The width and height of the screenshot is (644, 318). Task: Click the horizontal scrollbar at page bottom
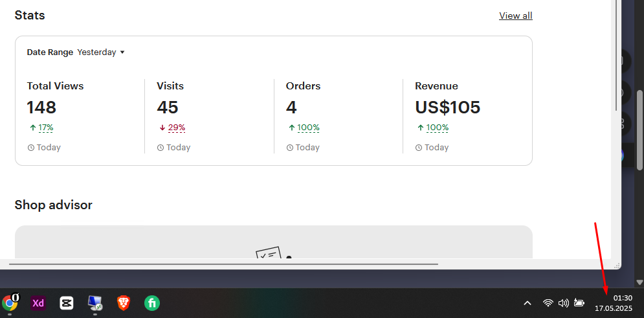click(x=223, y=264)
